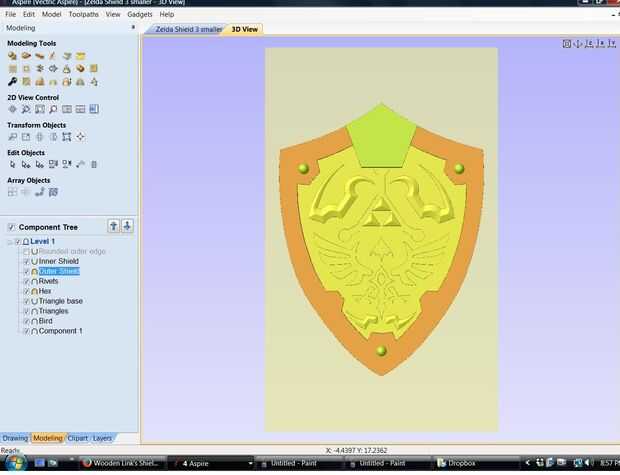Screen dimensions: 620x475
Task: Open the Clipart tab
Action: [x=78, y=438]
